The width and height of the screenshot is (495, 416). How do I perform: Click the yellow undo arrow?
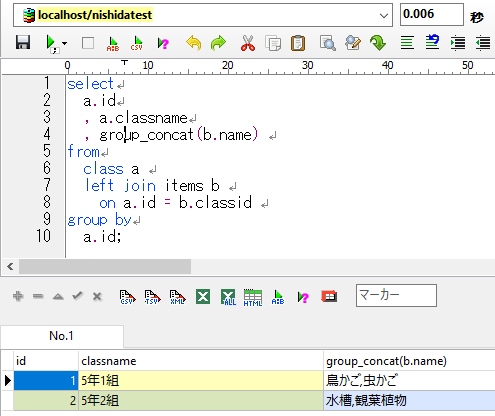click(x=194, y=43)
